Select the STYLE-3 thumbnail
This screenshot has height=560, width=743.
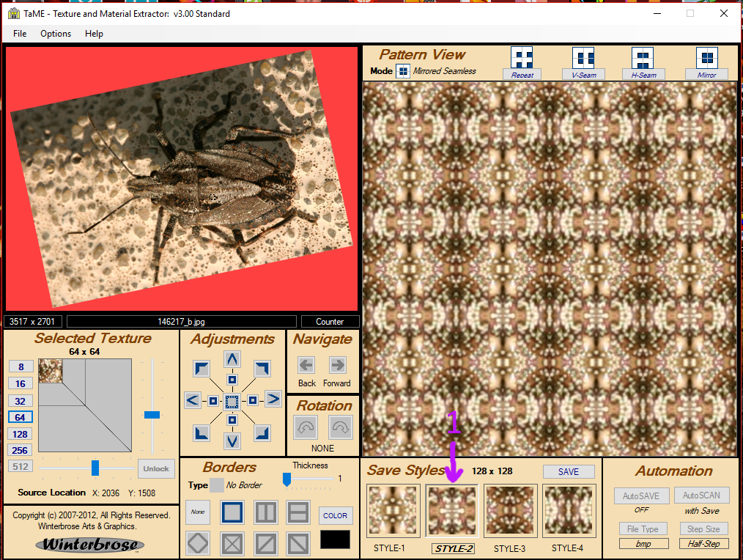tap(510, 511)
